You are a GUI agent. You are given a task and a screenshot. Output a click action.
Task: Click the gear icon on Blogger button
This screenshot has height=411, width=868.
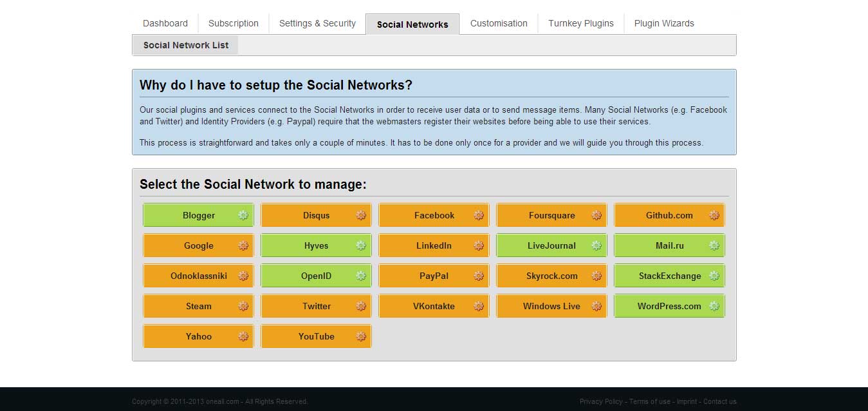click(243, 215)
